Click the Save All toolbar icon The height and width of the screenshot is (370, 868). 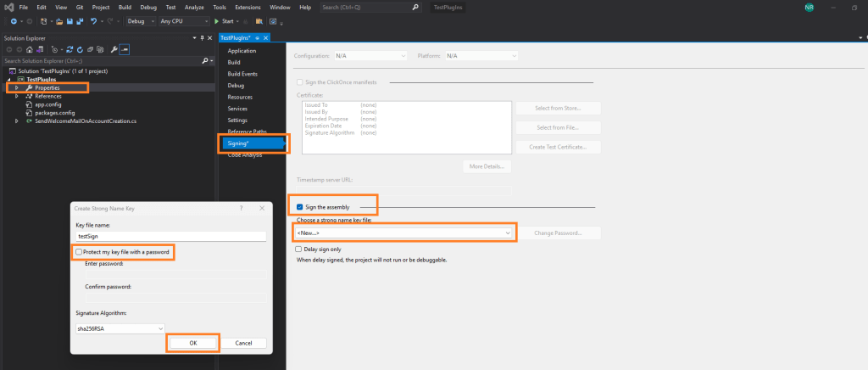point(80,20)
